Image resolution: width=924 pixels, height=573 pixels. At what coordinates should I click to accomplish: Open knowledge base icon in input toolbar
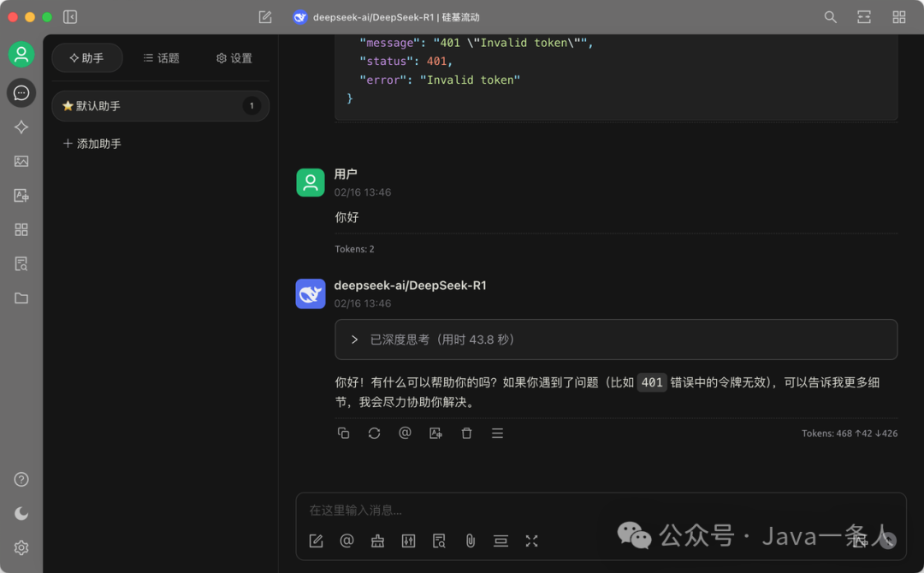pos(439,541)
